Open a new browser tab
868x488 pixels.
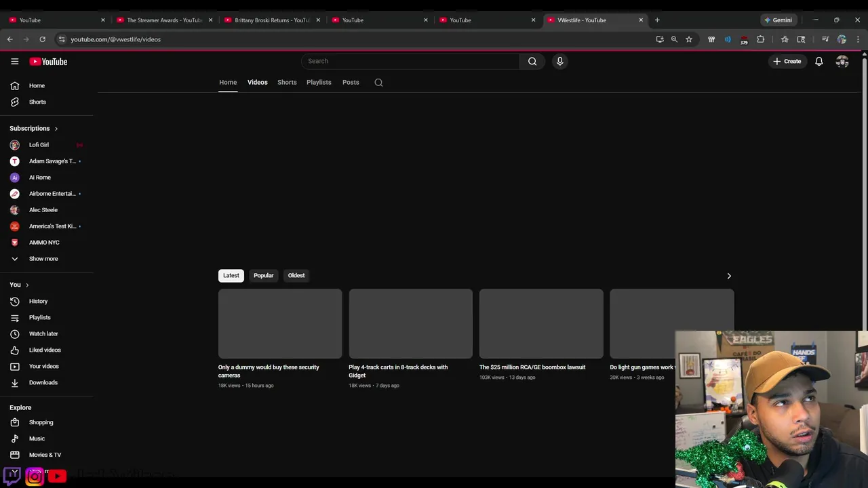657,20
